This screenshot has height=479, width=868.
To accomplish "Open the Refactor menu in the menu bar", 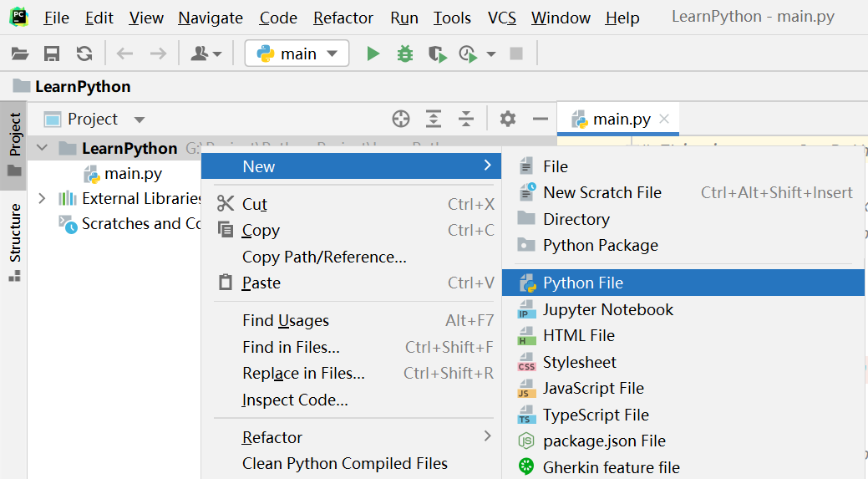I will click(x=343, y=18).
